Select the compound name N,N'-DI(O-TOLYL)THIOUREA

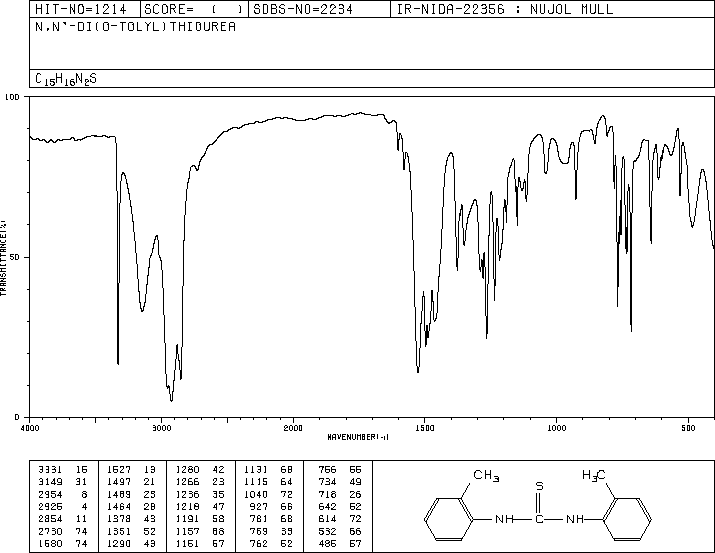136,27
